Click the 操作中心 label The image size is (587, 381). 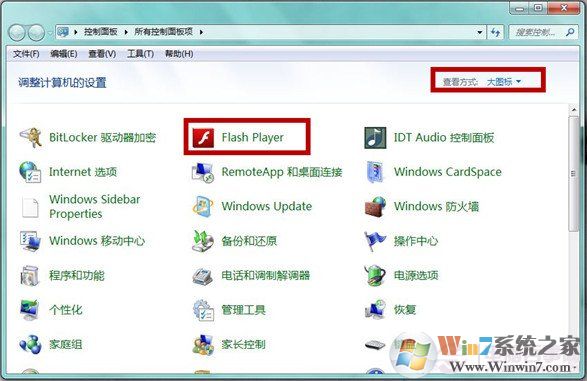tap(416, 241)
